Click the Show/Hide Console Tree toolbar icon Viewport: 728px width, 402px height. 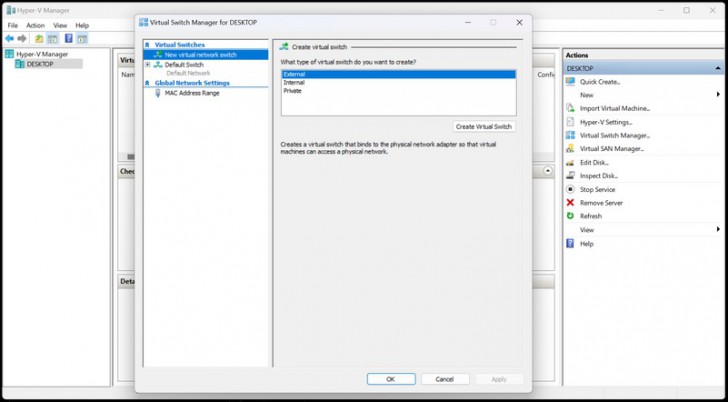point(52,39)
